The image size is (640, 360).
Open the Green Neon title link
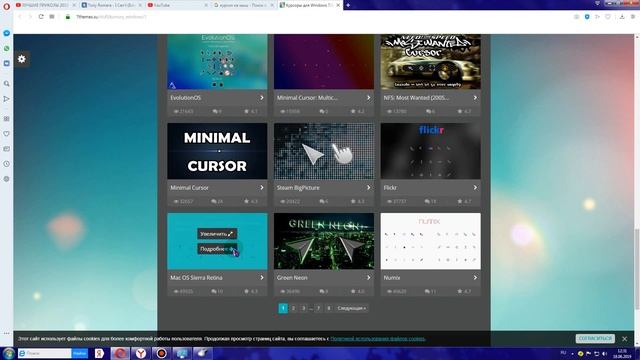292,278
